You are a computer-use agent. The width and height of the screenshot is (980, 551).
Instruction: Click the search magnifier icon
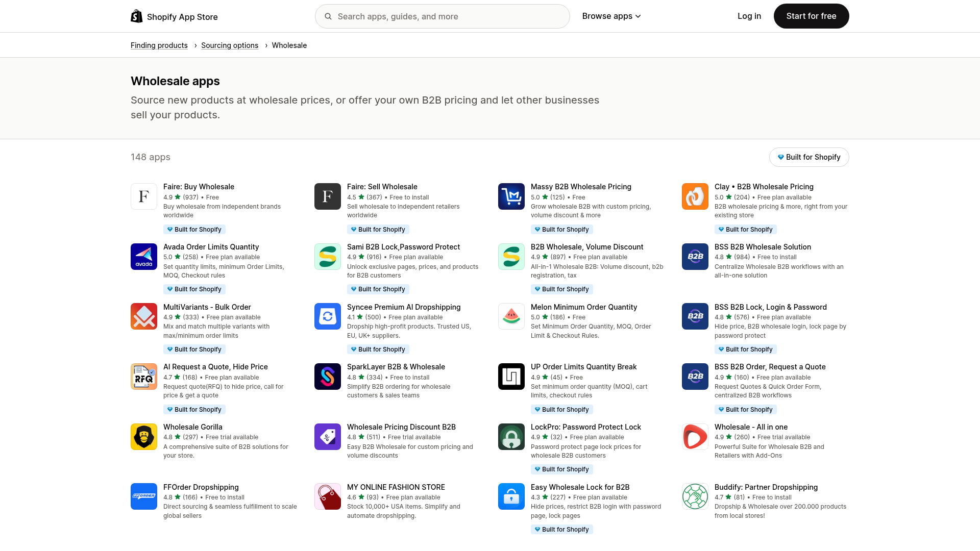click(x=328, y=16)
